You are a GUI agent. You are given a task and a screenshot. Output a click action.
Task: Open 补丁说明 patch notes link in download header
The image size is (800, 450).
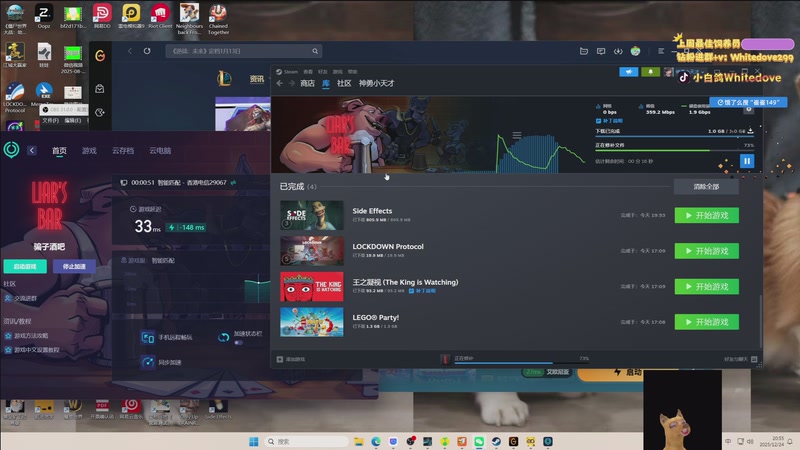point(609,121)
